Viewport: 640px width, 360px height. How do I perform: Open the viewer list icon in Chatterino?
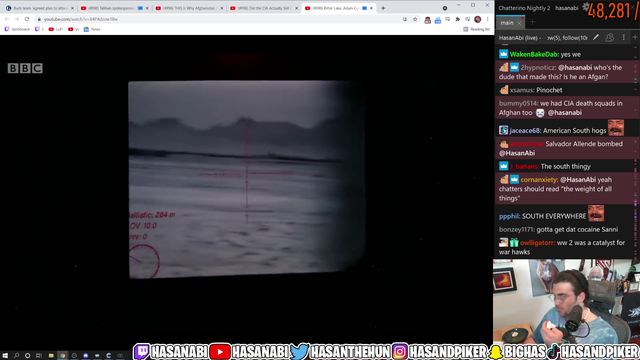609,38
